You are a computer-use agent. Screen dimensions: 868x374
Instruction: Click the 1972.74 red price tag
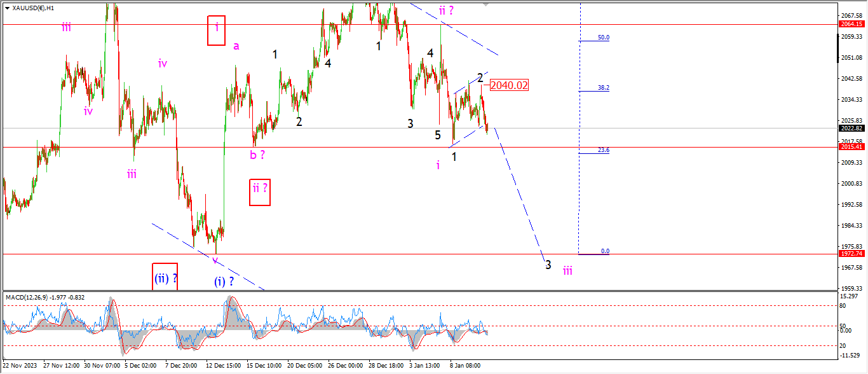(851, 253)
